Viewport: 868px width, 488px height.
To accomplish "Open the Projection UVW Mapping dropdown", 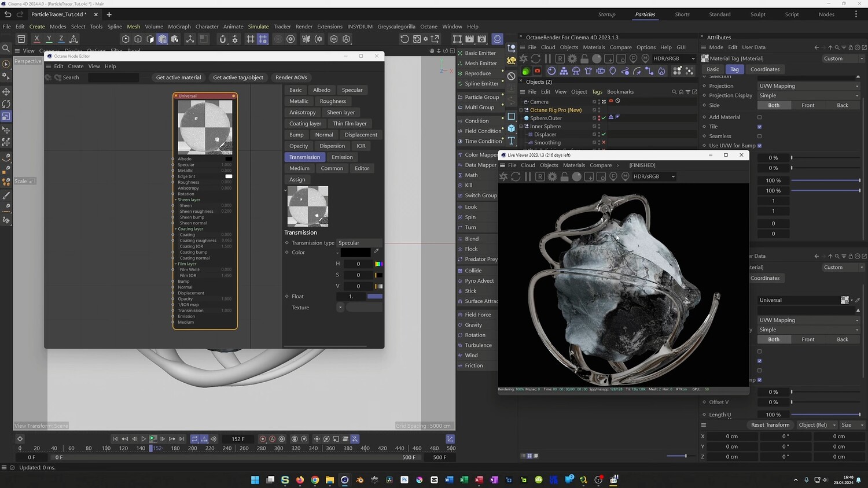I will (x=809, y=86).
